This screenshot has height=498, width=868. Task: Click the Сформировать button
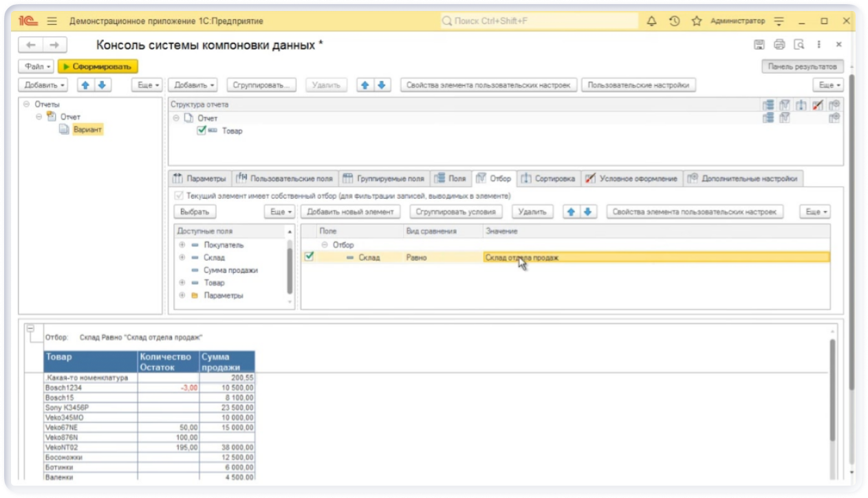98,67
